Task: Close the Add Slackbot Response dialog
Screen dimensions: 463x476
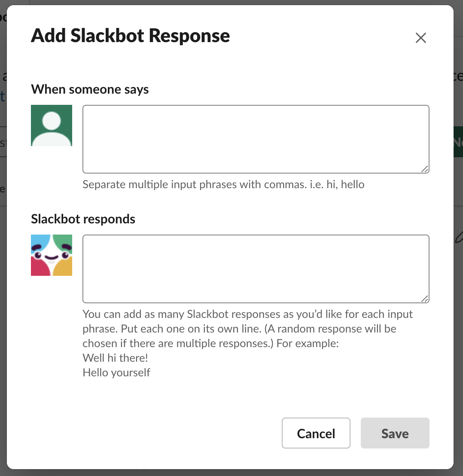Action: click(421, 38)
